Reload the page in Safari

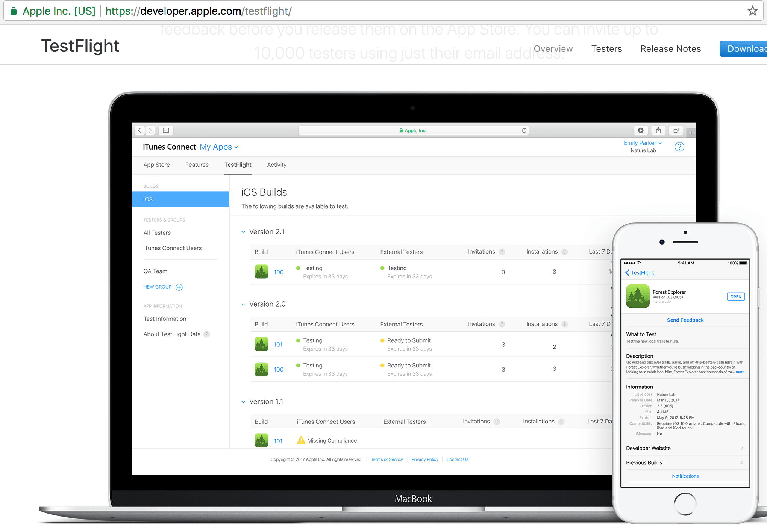pyautogui.click(x=524, y=130)
